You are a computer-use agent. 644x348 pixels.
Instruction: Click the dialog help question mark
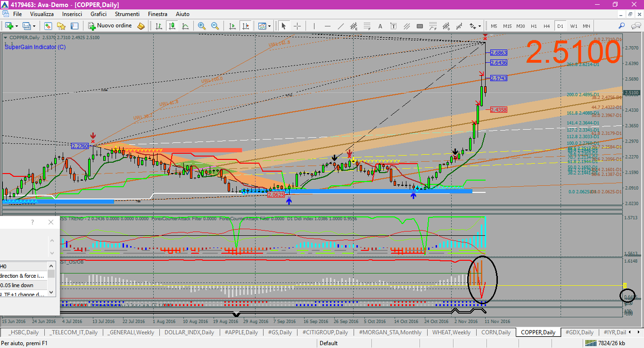pyautogui.click(x=33, y=222)
